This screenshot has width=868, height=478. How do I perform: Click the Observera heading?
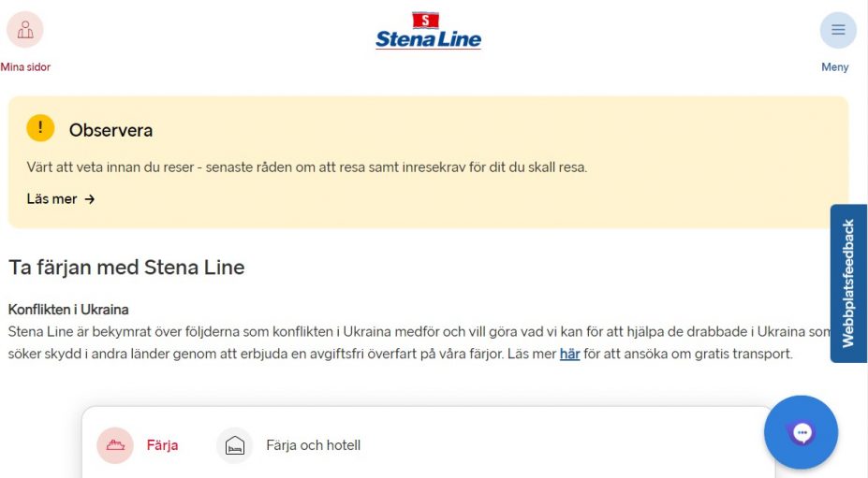coord(110,130)
